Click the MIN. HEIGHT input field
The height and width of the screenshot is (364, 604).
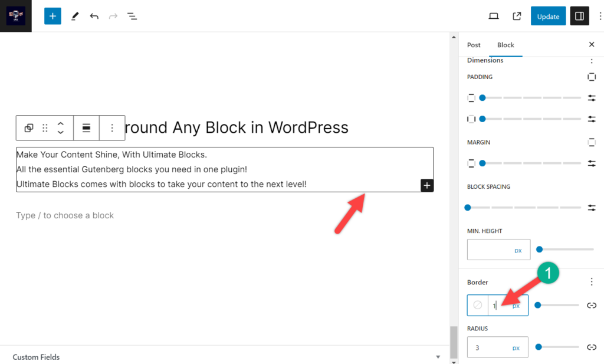498,250
